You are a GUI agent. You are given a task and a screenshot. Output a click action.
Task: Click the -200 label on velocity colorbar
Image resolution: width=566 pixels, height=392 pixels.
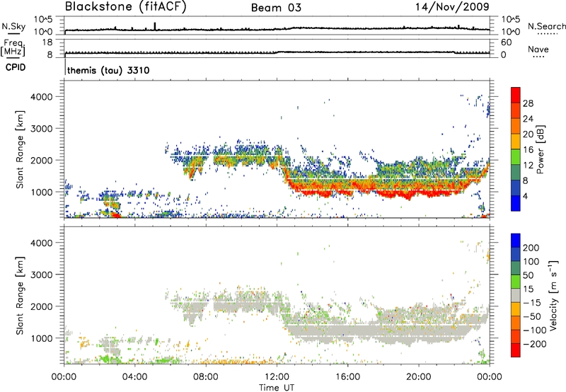[x=534, y=344]
